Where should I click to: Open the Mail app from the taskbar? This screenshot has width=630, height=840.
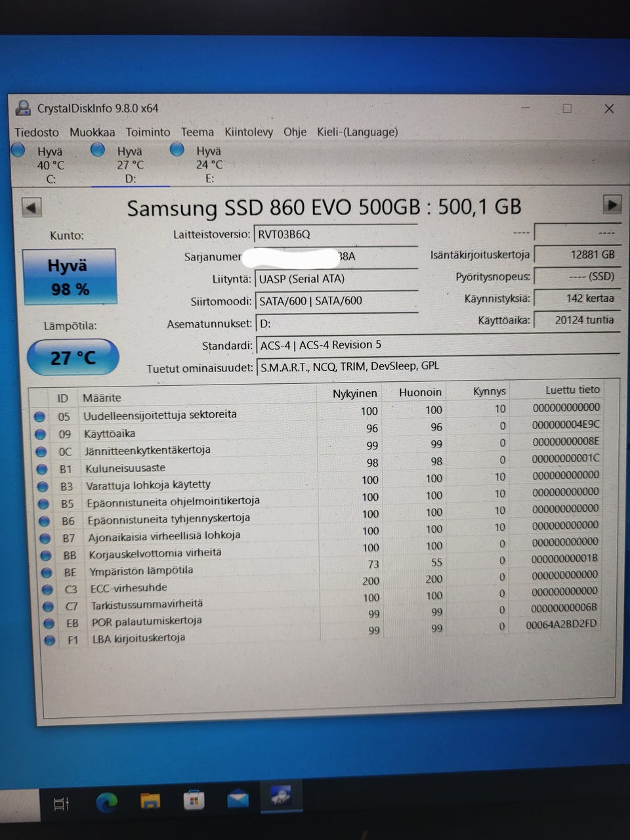238,799
